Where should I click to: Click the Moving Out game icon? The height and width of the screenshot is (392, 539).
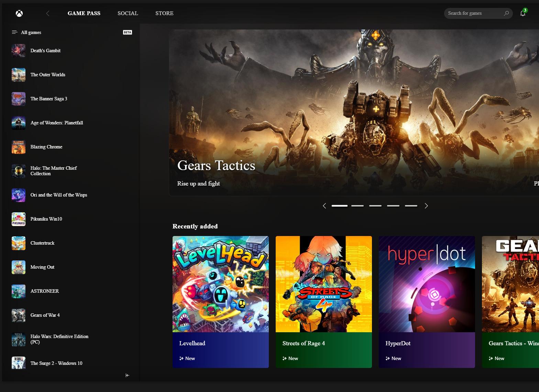point(19,267)
